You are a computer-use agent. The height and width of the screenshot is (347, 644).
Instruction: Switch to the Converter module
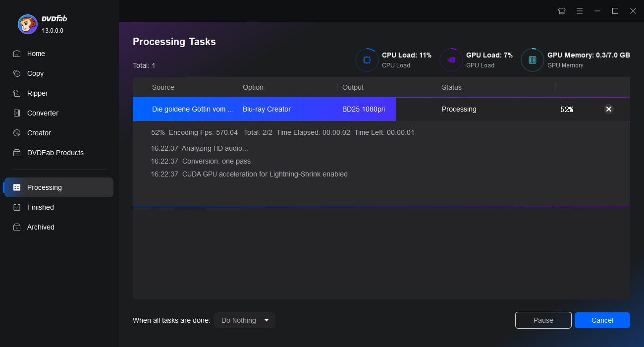(x=42, y=113)
